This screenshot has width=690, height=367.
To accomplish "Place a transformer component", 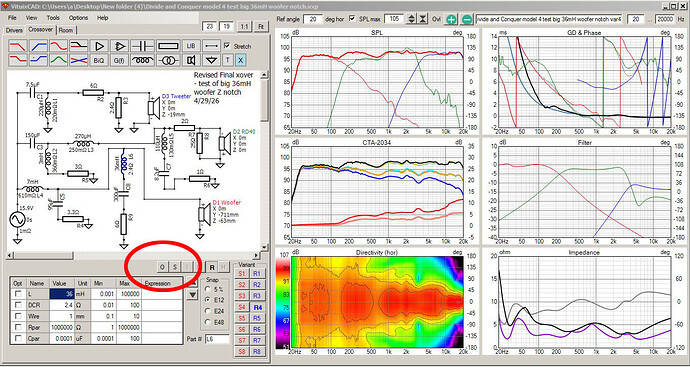I will 168,60.
